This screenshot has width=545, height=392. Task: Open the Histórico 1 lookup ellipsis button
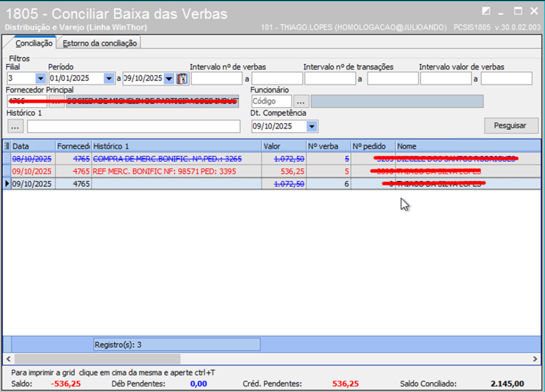point(15,126)
